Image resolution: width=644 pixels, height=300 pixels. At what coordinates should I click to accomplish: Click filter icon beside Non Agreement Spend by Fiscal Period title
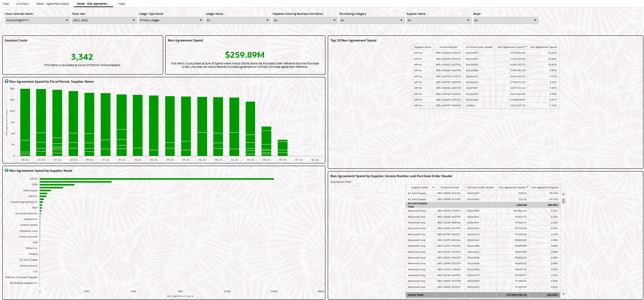[x=6, y=81]
